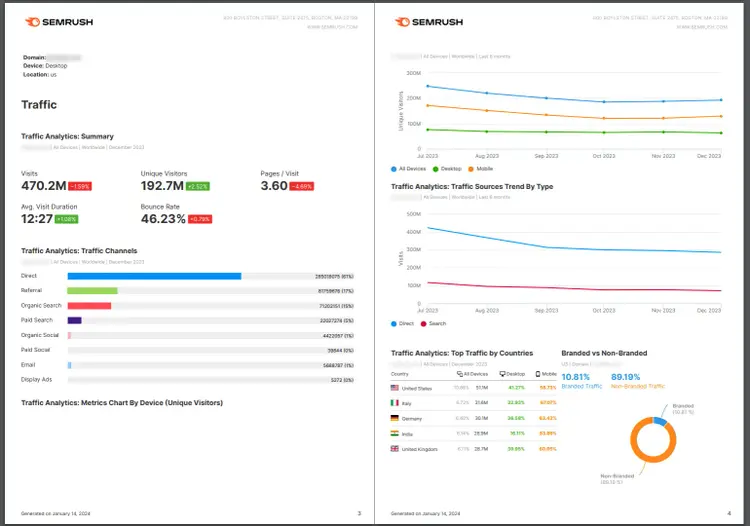Click the Organic Social channel label
Image resolution: width=750 pixels, height=526 pixels.
[x=40, y=335]
